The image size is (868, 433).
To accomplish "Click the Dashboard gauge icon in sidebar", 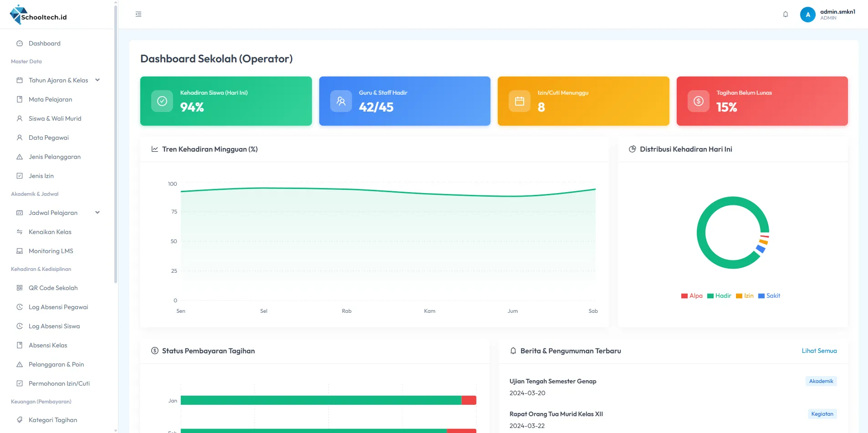I will tap(20, 44).
